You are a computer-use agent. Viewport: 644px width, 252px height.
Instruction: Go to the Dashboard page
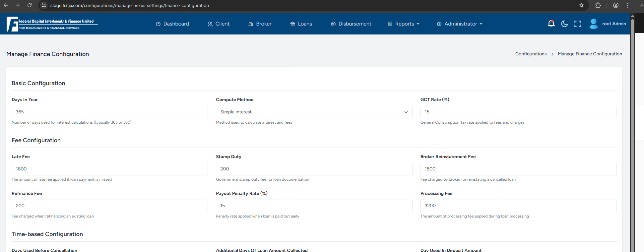point(172,24)
